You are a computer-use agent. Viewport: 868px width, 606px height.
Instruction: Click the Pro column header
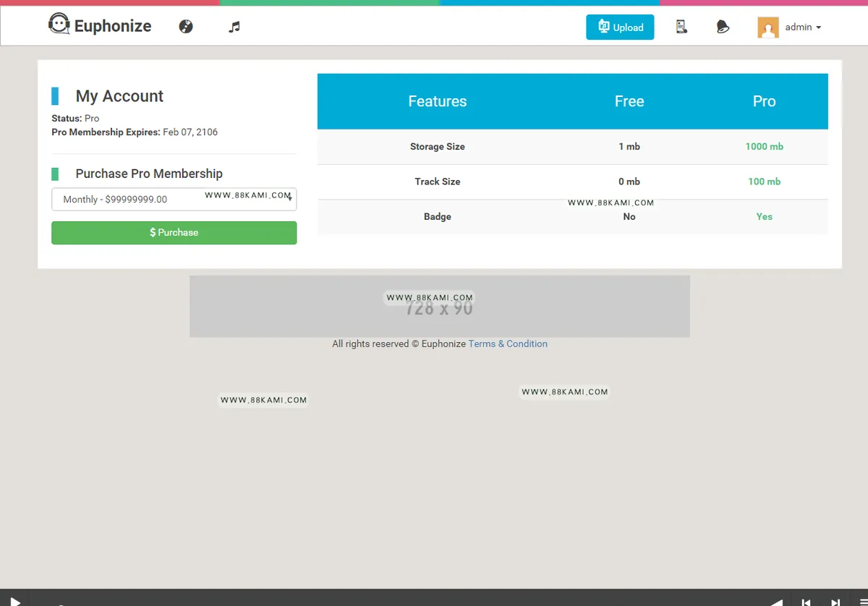tap(765, 101)
